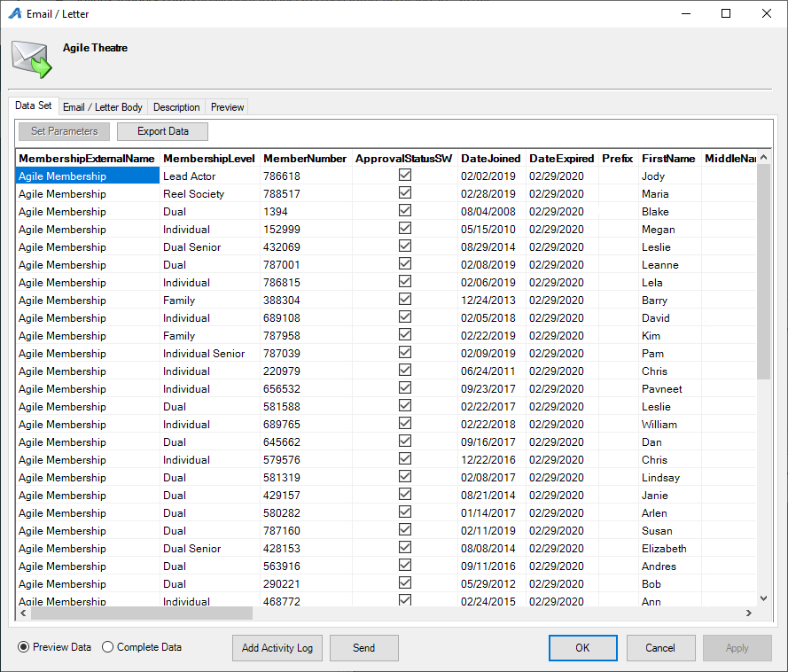
Task: Click the vertical scrollbar down arrow
Action: [764, 598]
